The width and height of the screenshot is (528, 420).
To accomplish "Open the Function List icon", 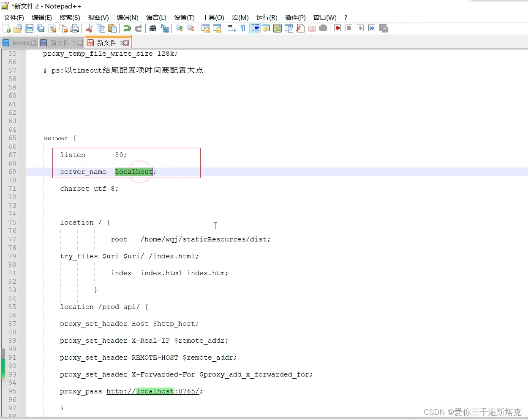I will pos(300,28).
